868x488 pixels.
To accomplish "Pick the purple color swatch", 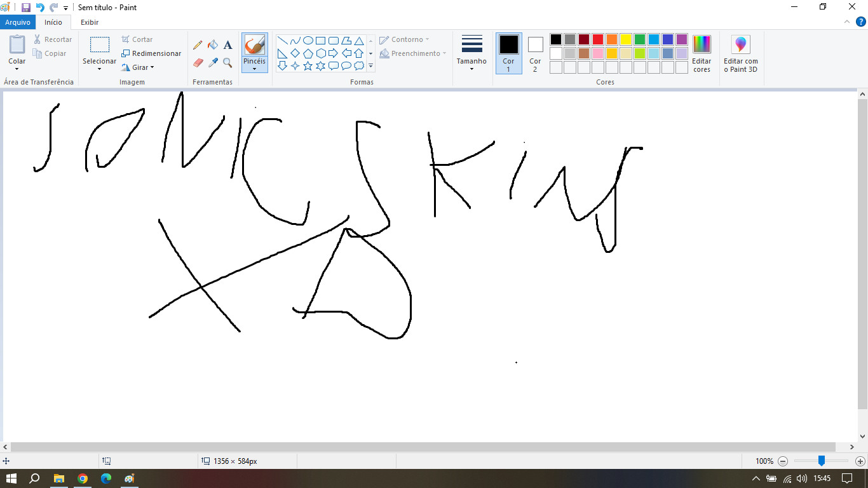I will pos(682,39).
